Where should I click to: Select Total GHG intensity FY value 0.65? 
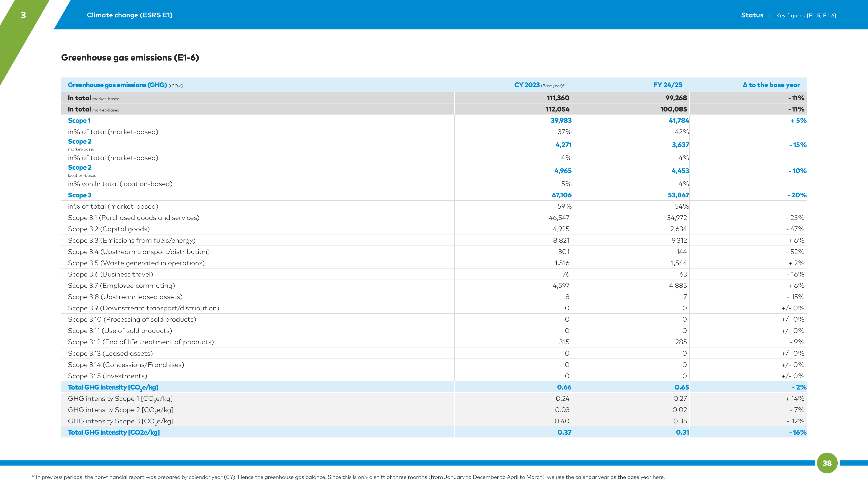pyautogui.click(x=682, y=387)
